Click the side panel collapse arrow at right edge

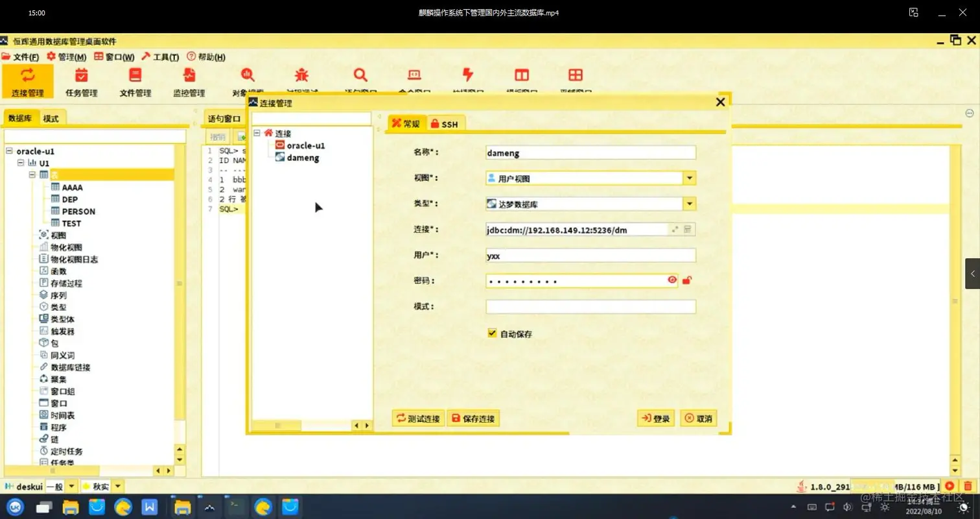click(x=973, y=274)
